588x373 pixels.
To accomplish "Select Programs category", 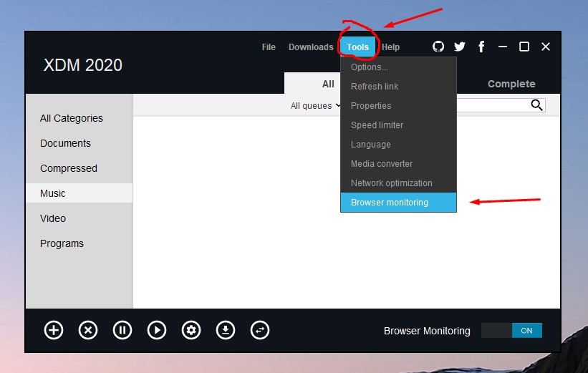I will point(79,243).
